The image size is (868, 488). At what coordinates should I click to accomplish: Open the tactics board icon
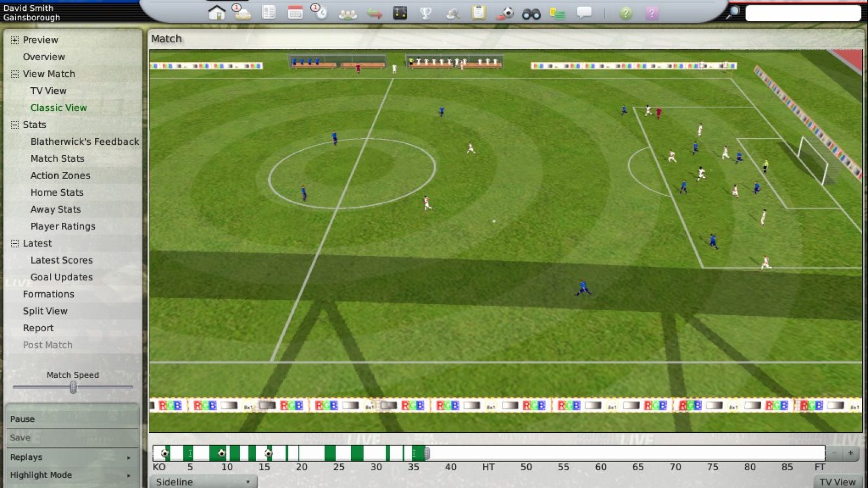(400, 12)
